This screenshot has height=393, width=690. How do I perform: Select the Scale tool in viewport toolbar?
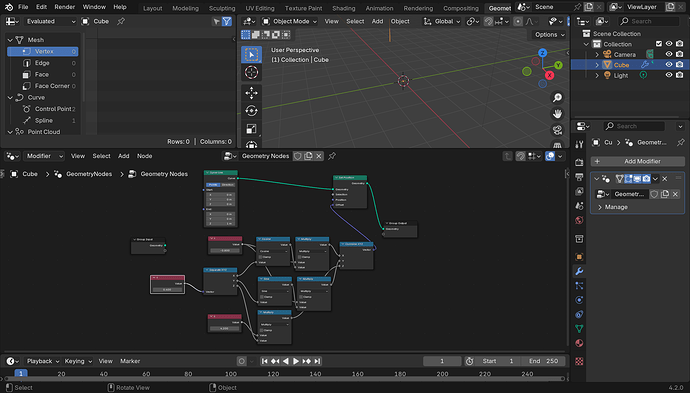(x=251, y=129)
